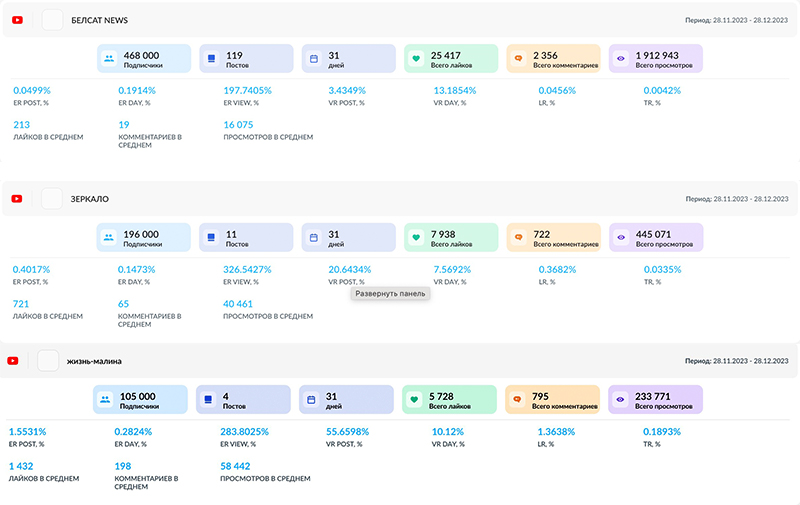
Task: Click comments icon in 2 356 card
Action: click(518, 59)
